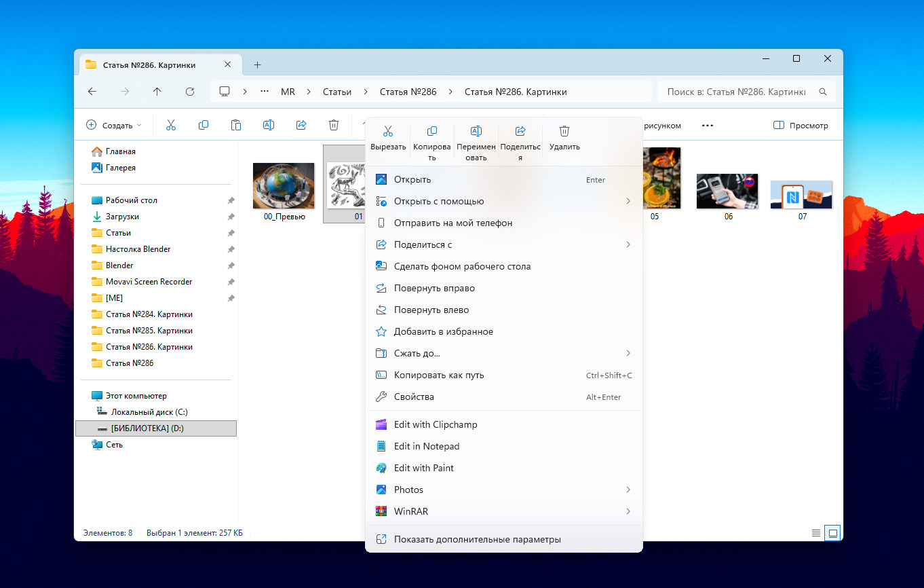Viewport: 924px width, 588px height.
Task: Click the Rename icon in context menu
Action: pos(476,132)
